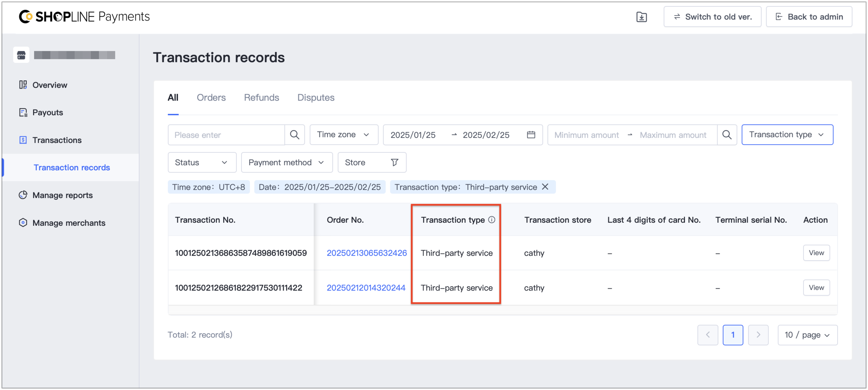868x390 pixels.
Task: Click the Manage reports pie icon
Action: tap(23, 195)
